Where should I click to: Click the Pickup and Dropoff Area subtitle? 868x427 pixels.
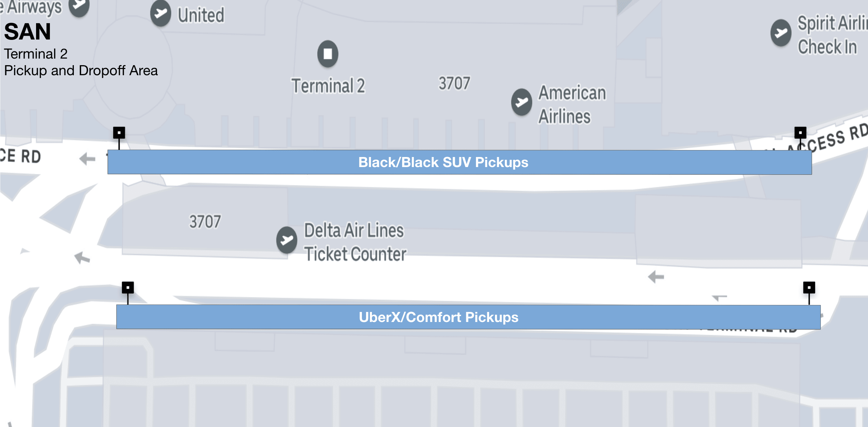click(81, 71)
